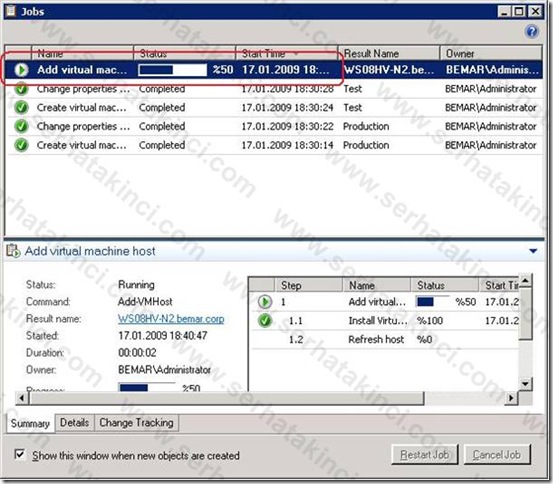The image size is (553, 484).
Task: Click the Owner column header
Action: point(491,53)
